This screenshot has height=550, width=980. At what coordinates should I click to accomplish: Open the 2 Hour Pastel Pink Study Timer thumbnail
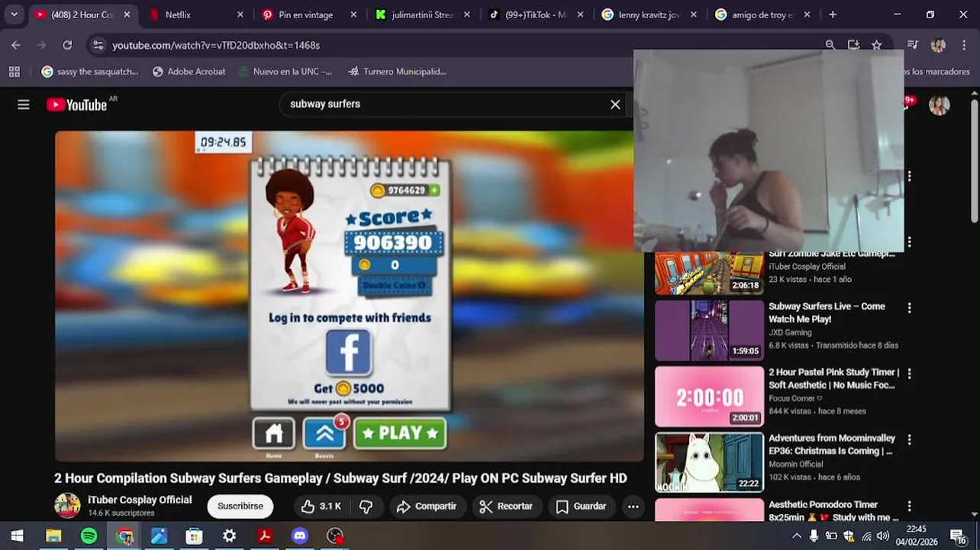[709, 396]
